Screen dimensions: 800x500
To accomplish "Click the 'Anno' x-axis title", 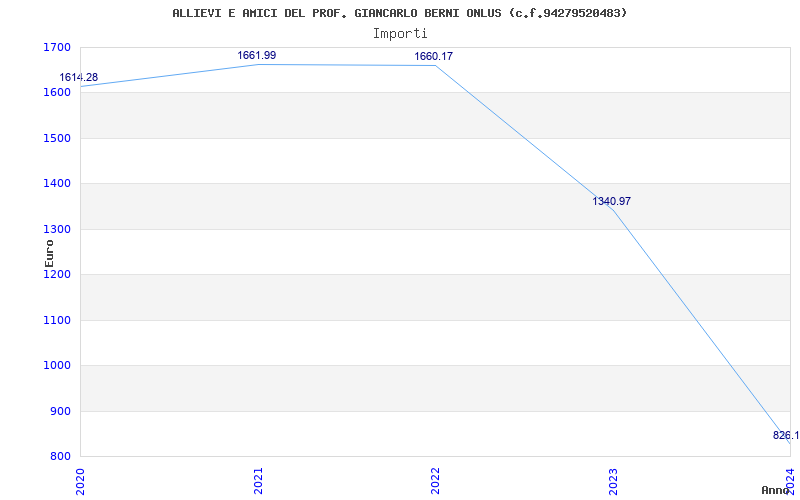I will (x=775, y=490).
